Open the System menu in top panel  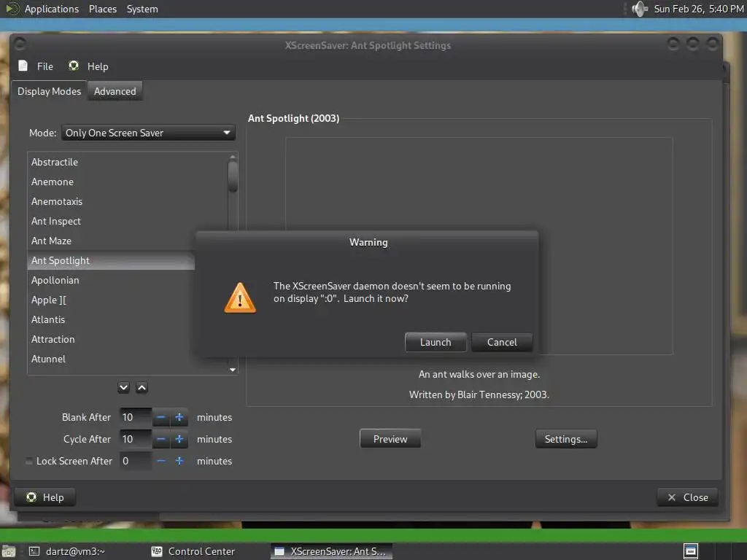pos(142,9)
